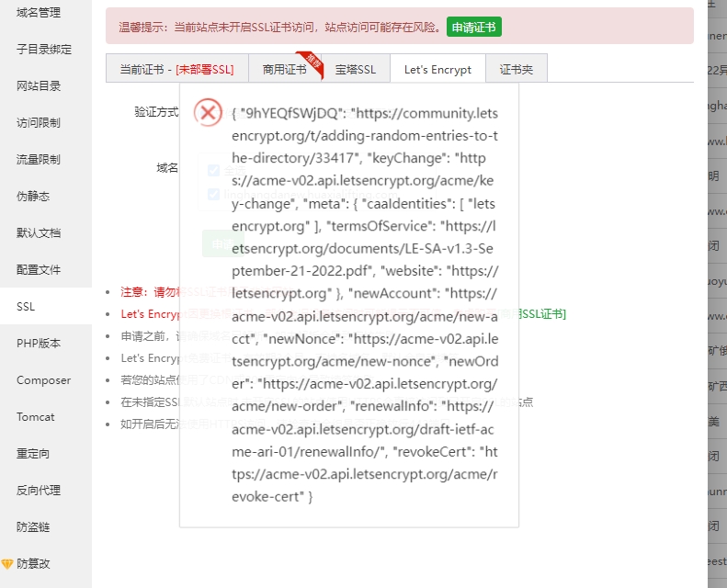The image size is (727, 588).
Task: Switch to 宝塔SSL tab
Action: pyautogui.click(x=356, y=69)
